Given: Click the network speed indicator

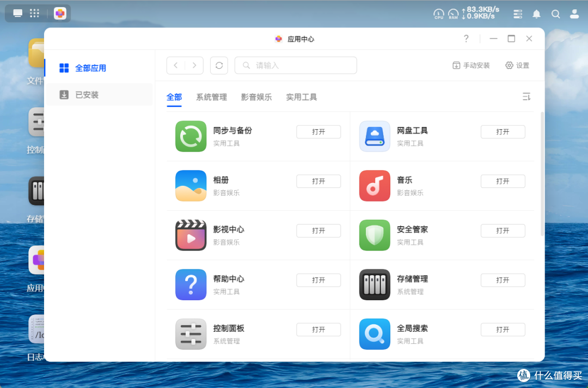Looking at the screenshot, I should click(x=480, y=13).
